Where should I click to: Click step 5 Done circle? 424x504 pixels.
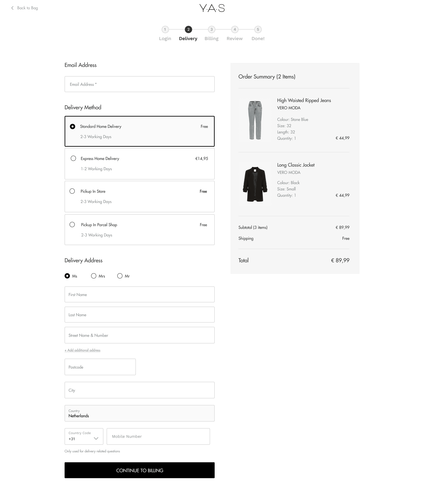tap(258, 29)
